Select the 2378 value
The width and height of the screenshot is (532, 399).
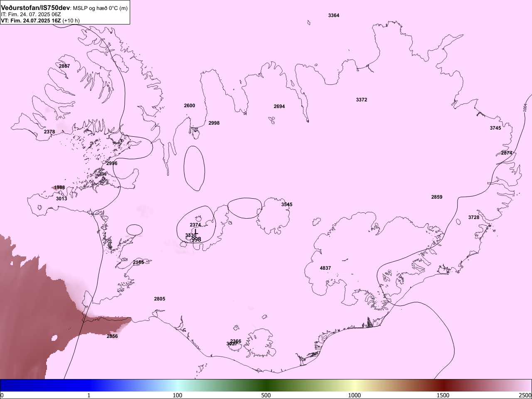(49, 132)
